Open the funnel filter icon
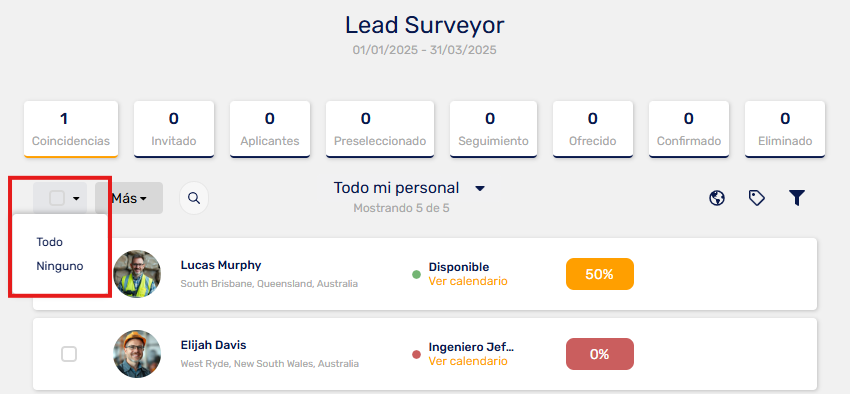This screenshot has height=394, width=850. click(x=796, y=198)
